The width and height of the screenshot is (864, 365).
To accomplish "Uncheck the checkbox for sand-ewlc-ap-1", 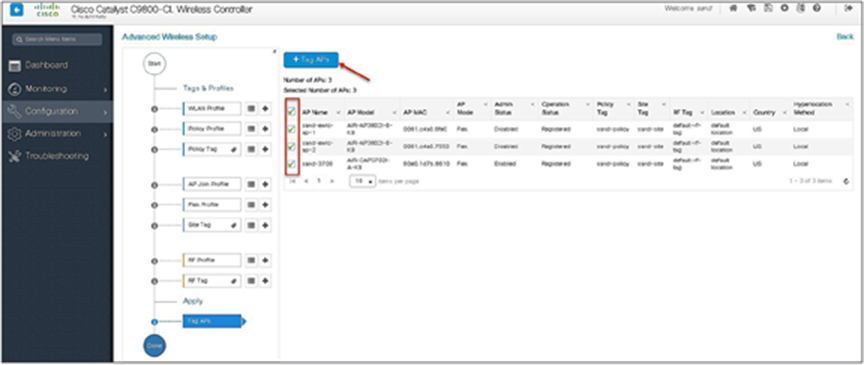I will 291,130.
